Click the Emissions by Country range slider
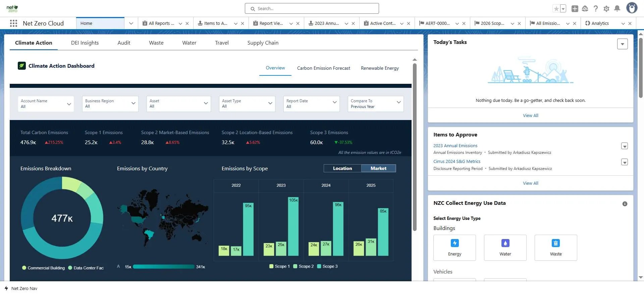644x294 pixels. tap(164, 267)
